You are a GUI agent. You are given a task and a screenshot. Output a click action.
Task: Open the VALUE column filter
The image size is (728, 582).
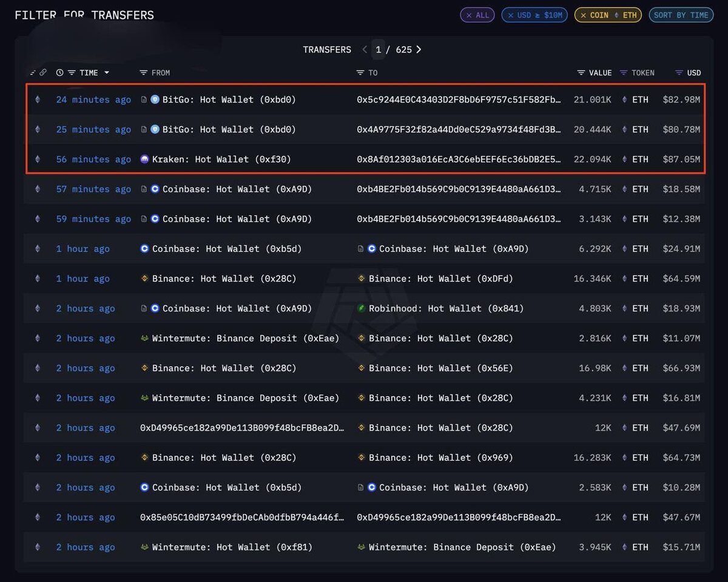pyautogui.click(x=581, y=73)
